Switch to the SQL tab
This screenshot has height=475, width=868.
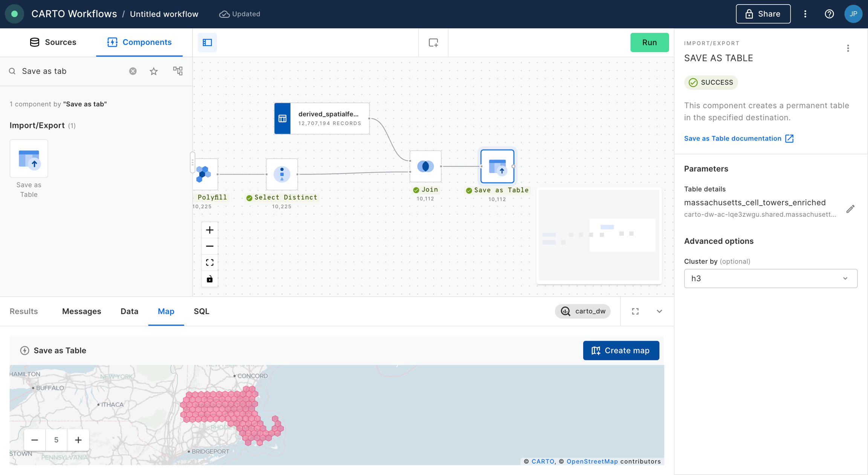coord(201,311)
